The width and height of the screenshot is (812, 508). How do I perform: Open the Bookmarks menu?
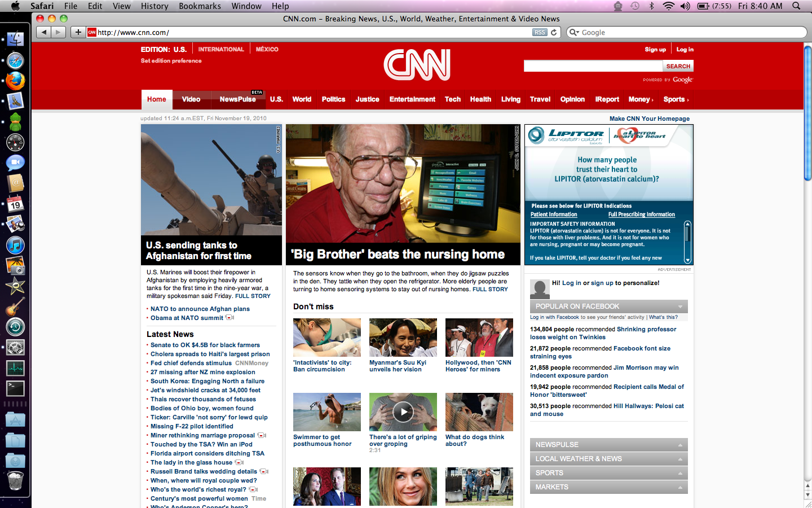(x=200, y=6)
